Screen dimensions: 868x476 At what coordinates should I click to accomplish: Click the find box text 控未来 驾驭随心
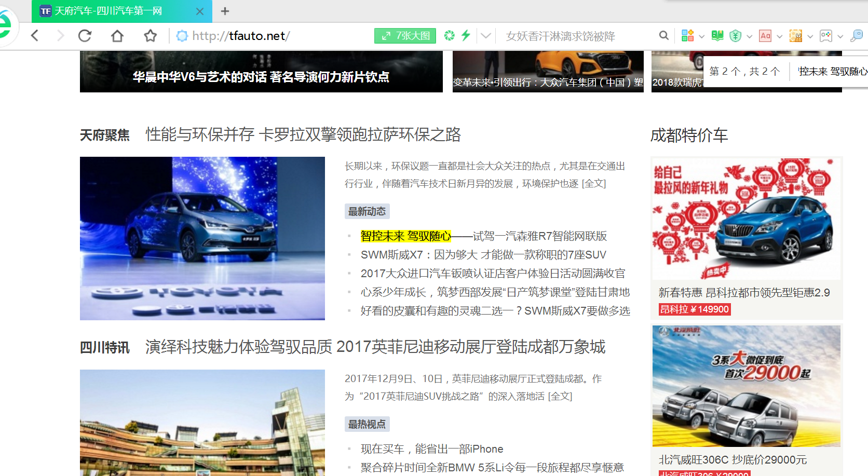tap(832, 71)
